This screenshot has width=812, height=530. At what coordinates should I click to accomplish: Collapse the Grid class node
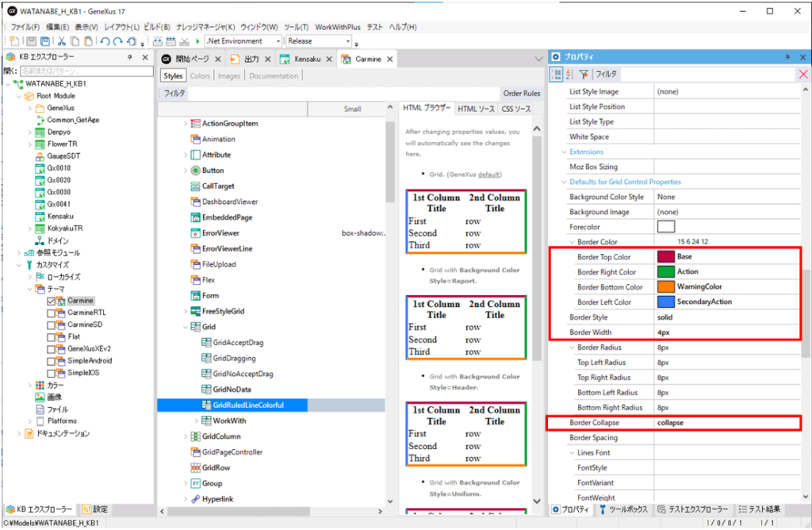point(186,327)
